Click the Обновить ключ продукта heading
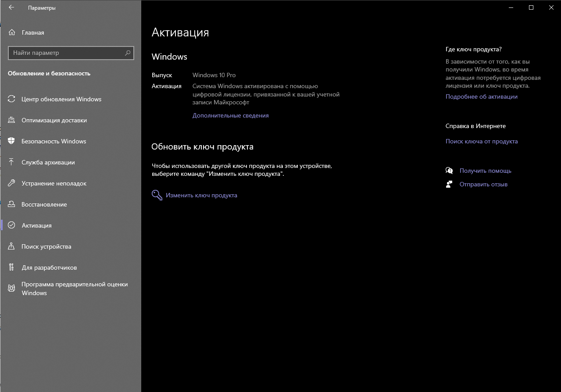This screenshot has height=392, width=561. pyautogui.click(x=203, y=147)
